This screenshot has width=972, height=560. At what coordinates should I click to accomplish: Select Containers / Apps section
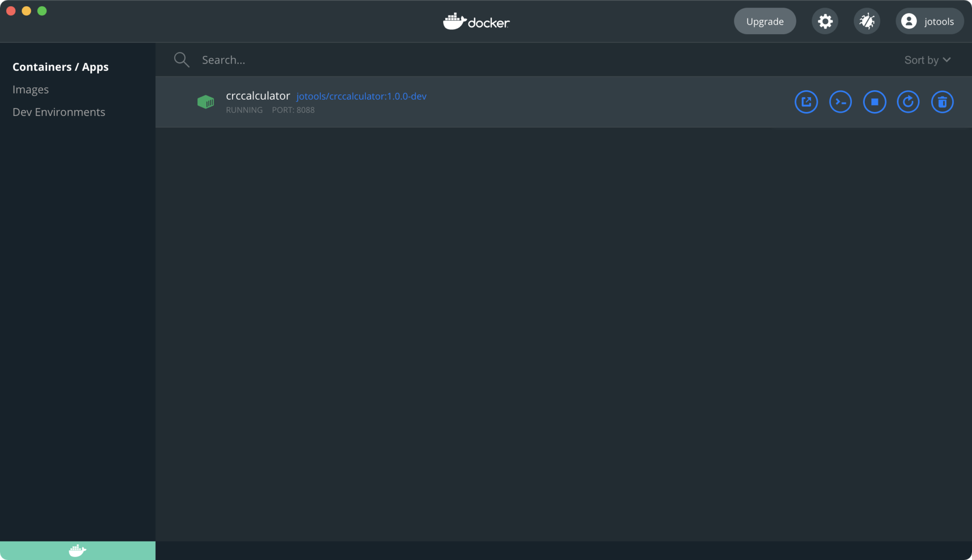[60, 67]
